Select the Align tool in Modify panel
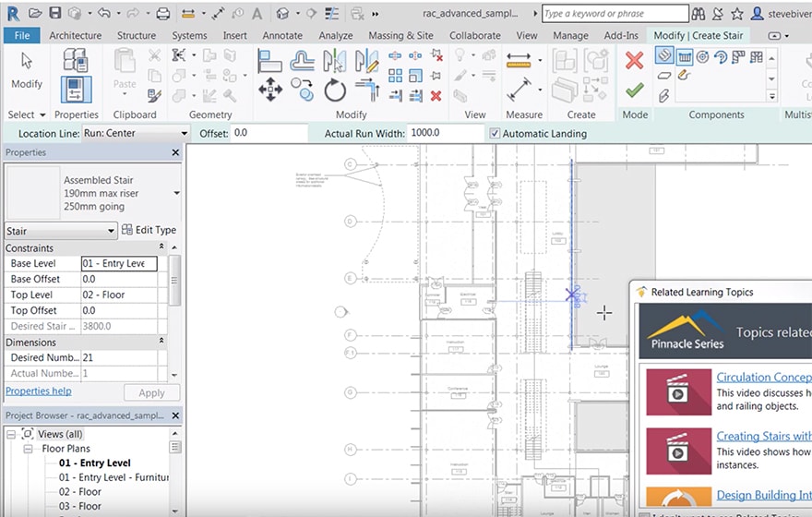 tap(269, 61)
